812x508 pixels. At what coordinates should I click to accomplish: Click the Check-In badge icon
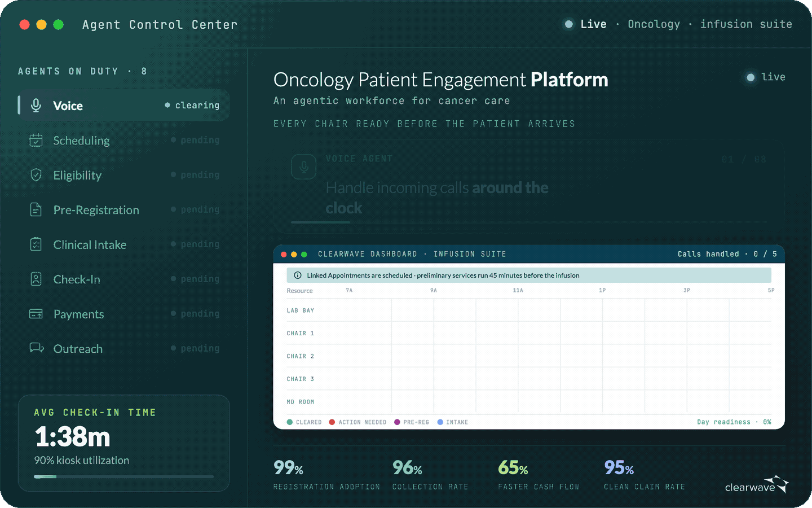coord(36,279)
